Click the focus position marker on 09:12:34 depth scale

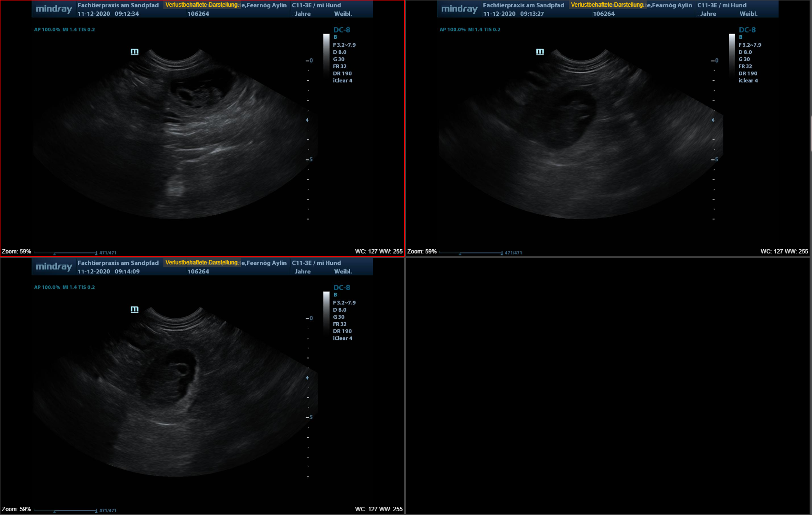point(308,120)
